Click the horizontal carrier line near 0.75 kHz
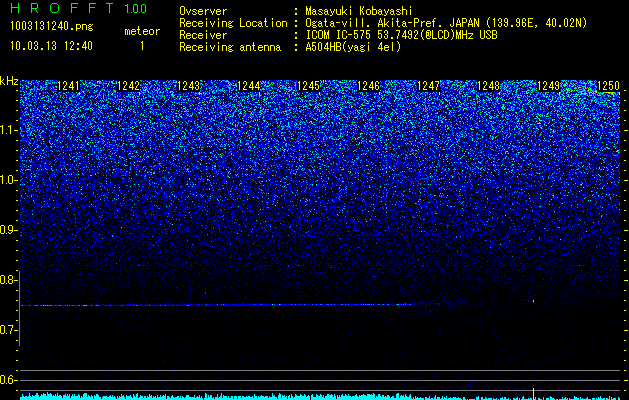 click(216, 305)
